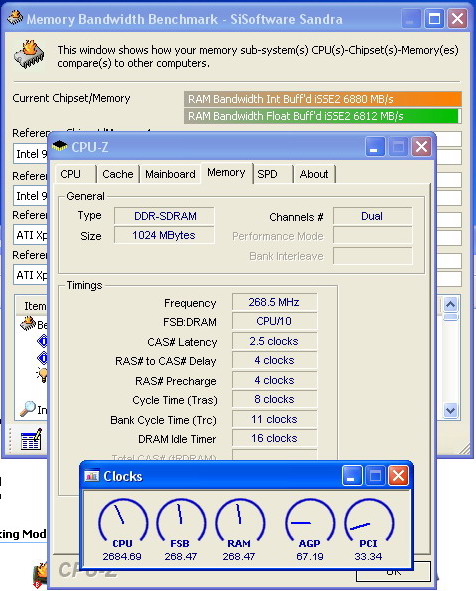Click the Sandra options table icon

pos(31,439)
